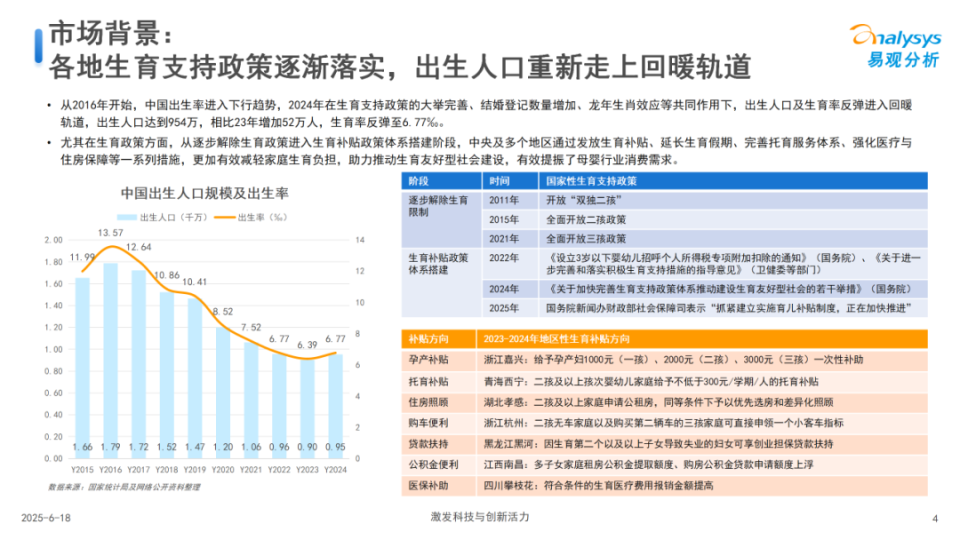Click the 时间 table header

tap(510, 181)
